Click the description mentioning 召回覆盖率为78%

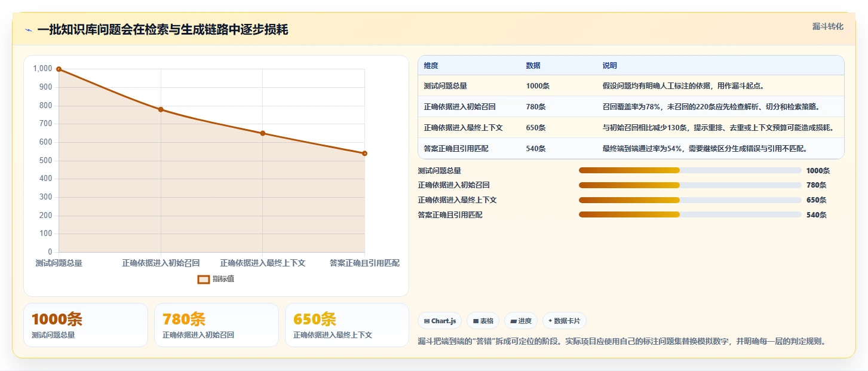point(711,107)
